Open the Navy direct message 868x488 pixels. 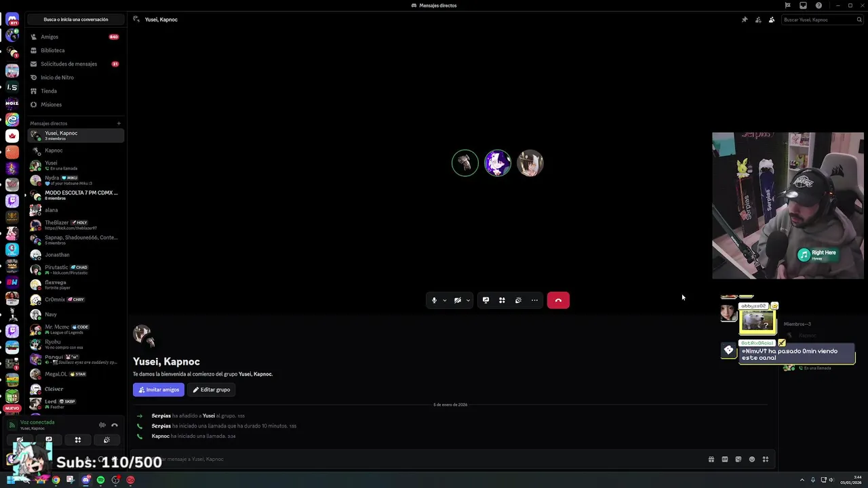75,314
